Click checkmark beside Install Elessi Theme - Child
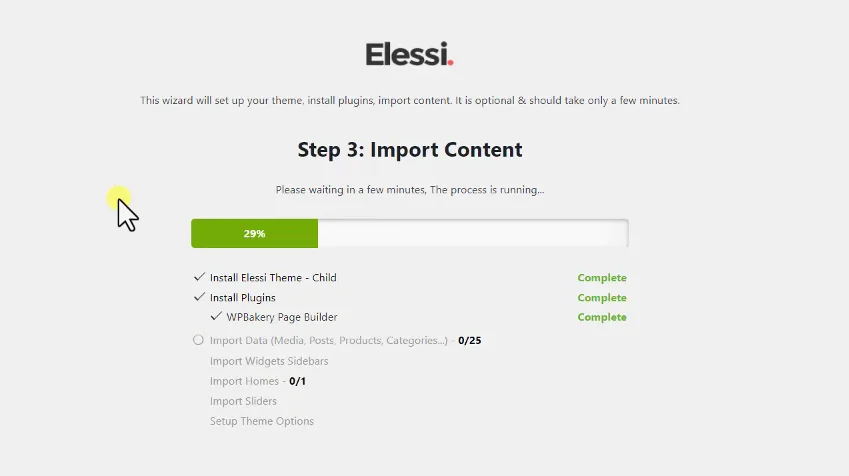 199,277
